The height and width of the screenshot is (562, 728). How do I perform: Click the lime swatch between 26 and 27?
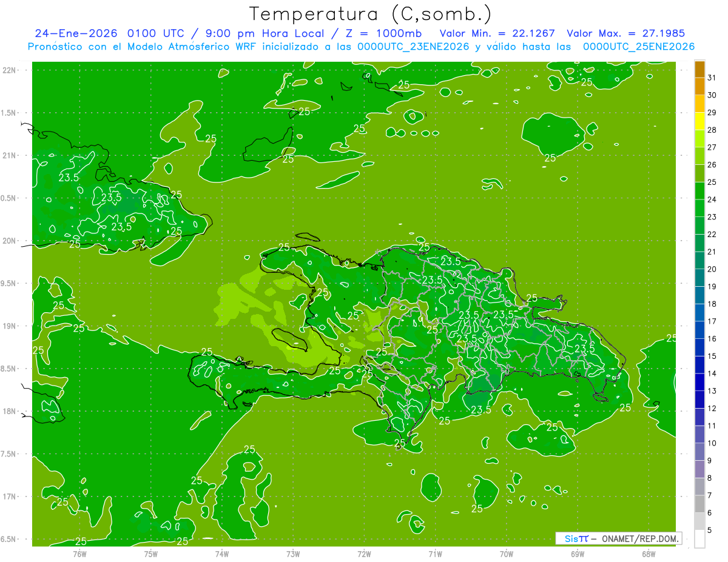700,156
